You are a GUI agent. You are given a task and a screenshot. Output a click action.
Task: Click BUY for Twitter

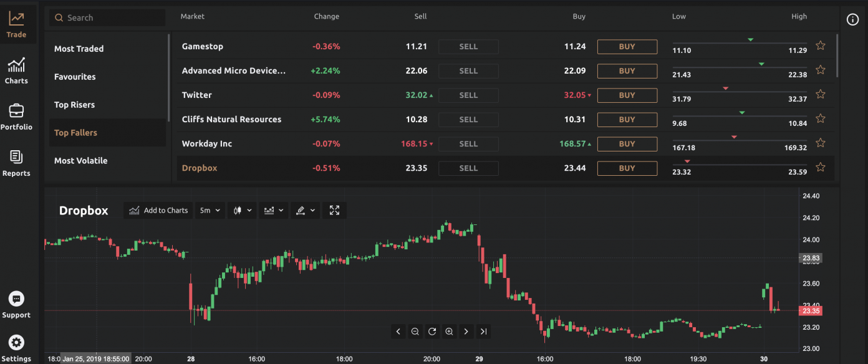pos(627,95)
